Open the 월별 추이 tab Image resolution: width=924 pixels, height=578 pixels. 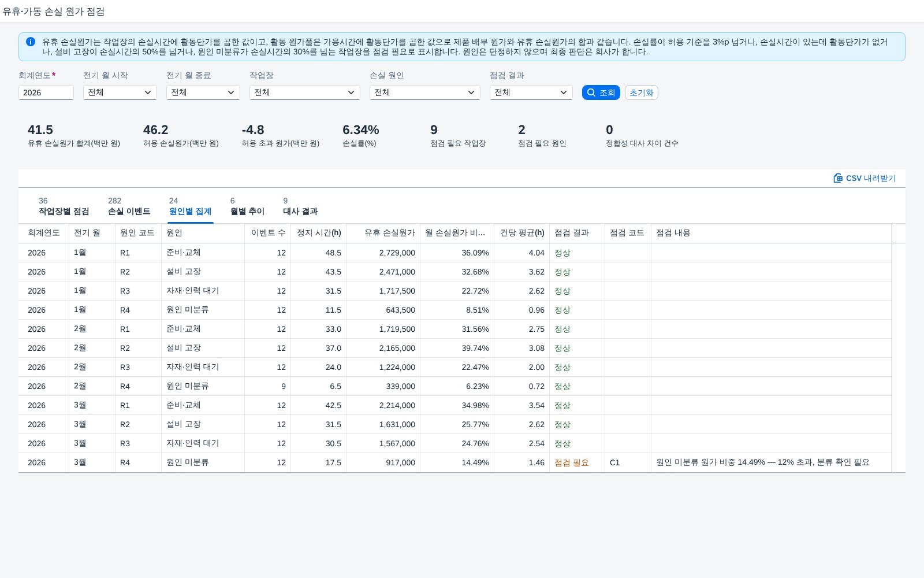point(247,206)
